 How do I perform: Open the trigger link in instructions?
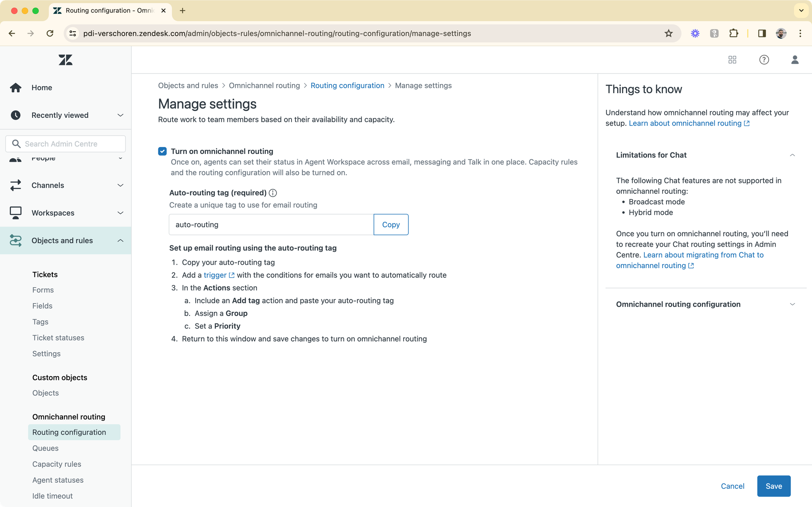click(x=215, y=275)
